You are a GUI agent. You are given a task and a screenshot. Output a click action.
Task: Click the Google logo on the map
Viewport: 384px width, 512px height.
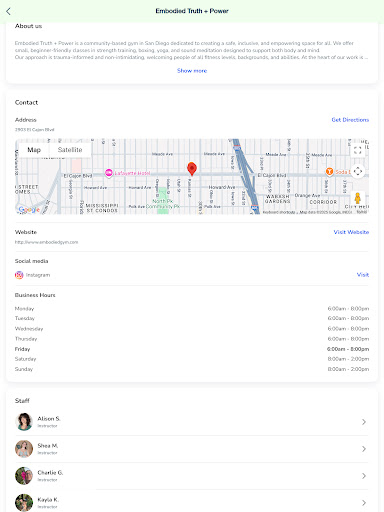[29, 209]
